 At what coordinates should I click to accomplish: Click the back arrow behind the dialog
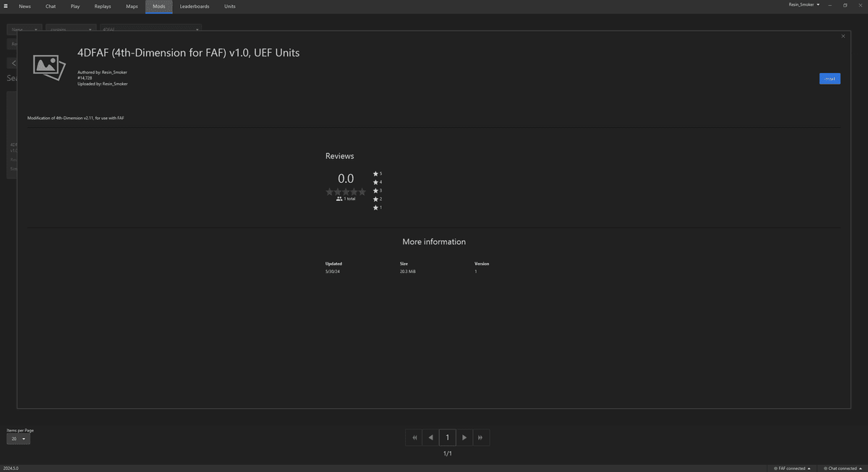[12, 64]
